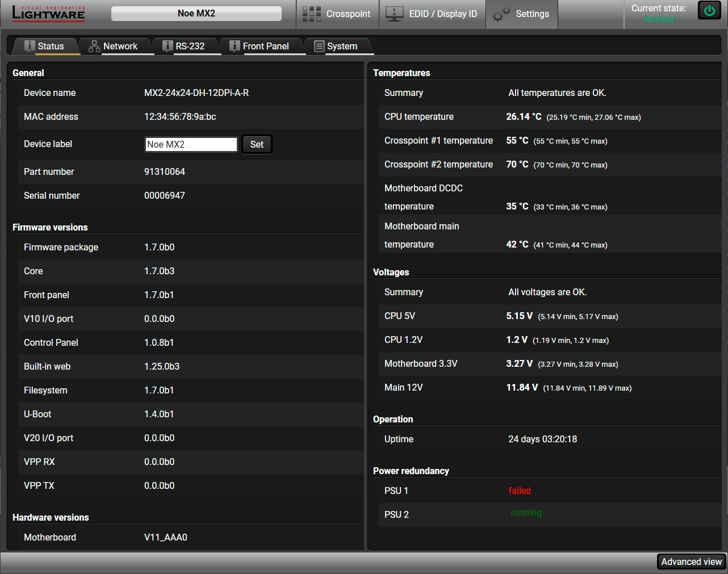Viewport: 728px width, 574px height.
Task: Select Control Panel version 1.0.8b1
Action: click(159, 342)
